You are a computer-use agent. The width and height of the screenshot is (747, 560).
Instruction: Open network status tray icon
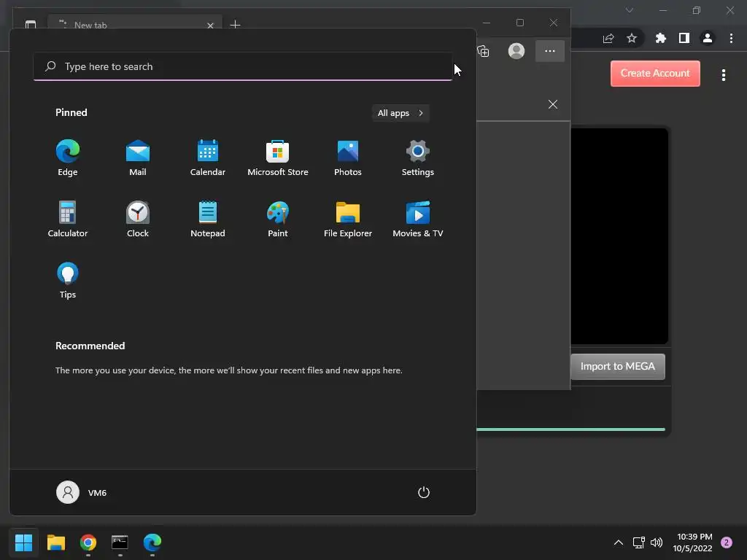[638, 542]
